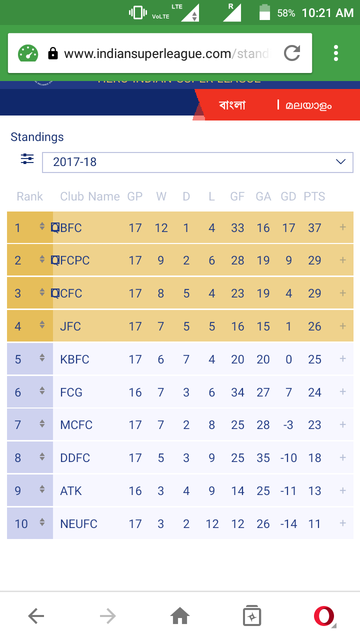Toggle sort arrows on rank 7 row
The height and width of the screenshot is (640, 360).
(42, 424)
